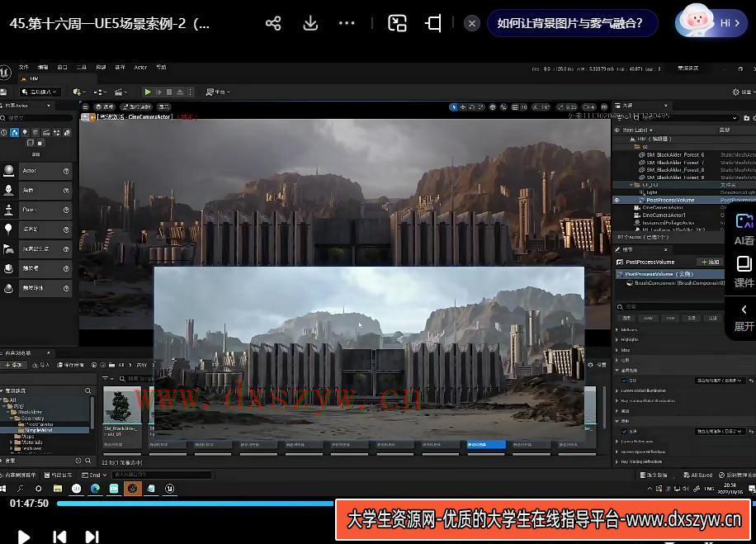Open the 设置 settings gear menu

coord(742,92)
